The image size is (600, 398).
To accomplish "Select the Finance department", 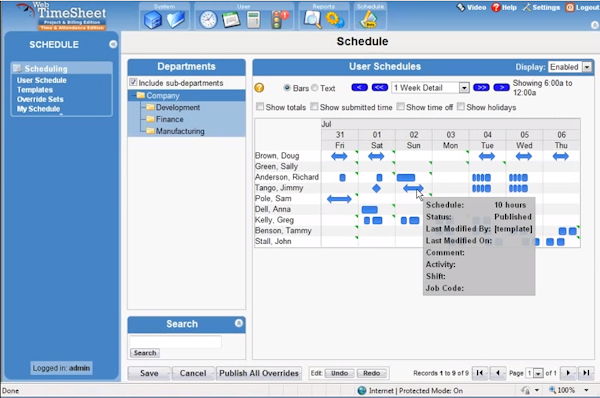I will (x=170, y=119).
